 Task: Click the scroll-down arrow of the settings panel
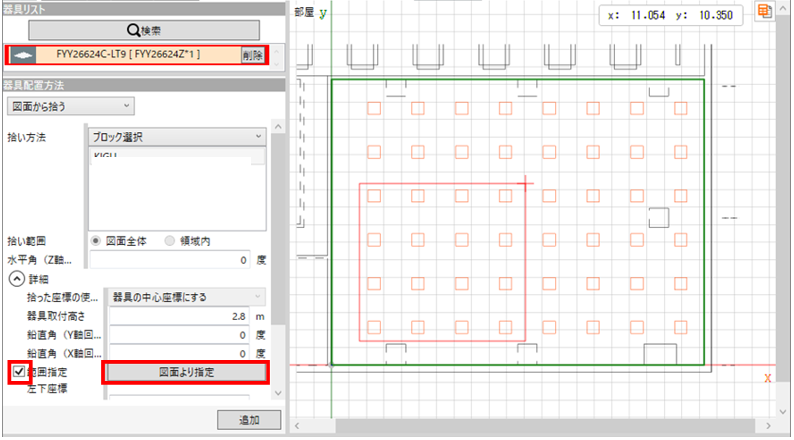(x=279, y=396)
